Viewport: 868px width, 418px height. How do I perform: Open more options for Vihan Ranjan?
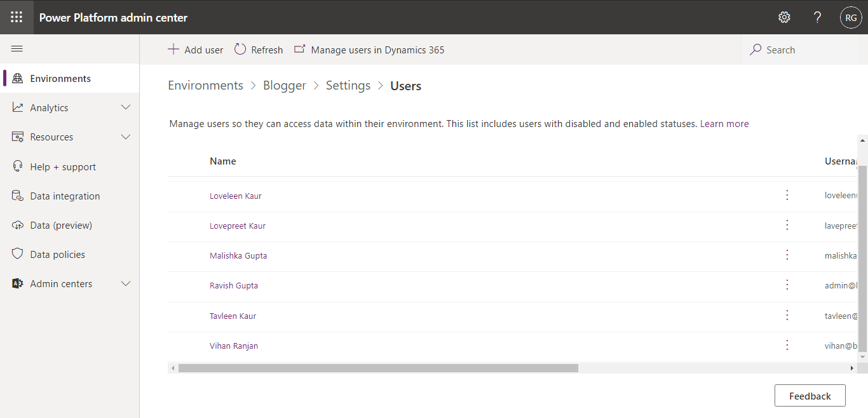(x=787, y=345)
